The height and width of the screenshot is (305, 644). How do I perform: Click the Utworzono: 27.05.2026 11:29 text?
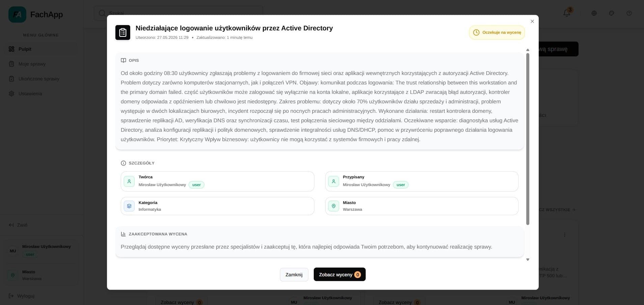click(x=162, y=37)
